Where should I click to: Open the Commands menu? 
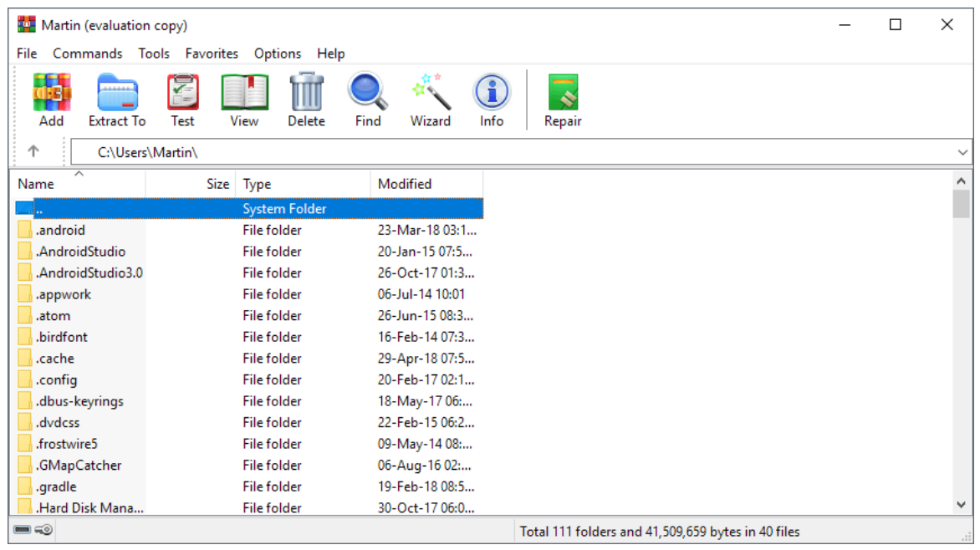click(x=88, y=53)
